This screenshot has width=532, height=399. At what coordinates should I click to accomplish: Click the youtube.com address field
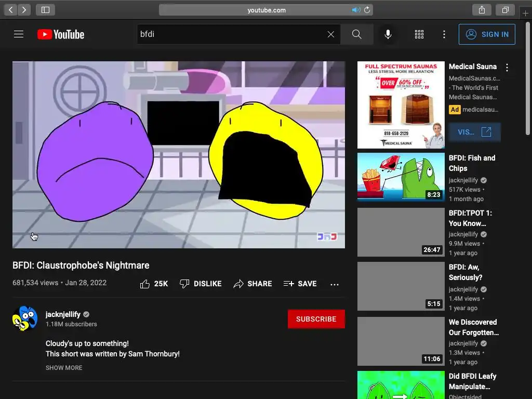[266, 10]
